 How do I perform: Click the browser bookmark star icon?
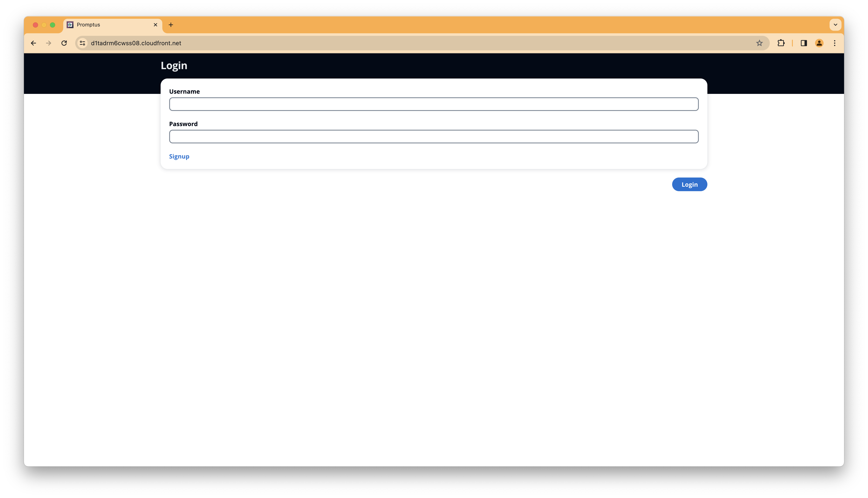[x=760, y=43]
